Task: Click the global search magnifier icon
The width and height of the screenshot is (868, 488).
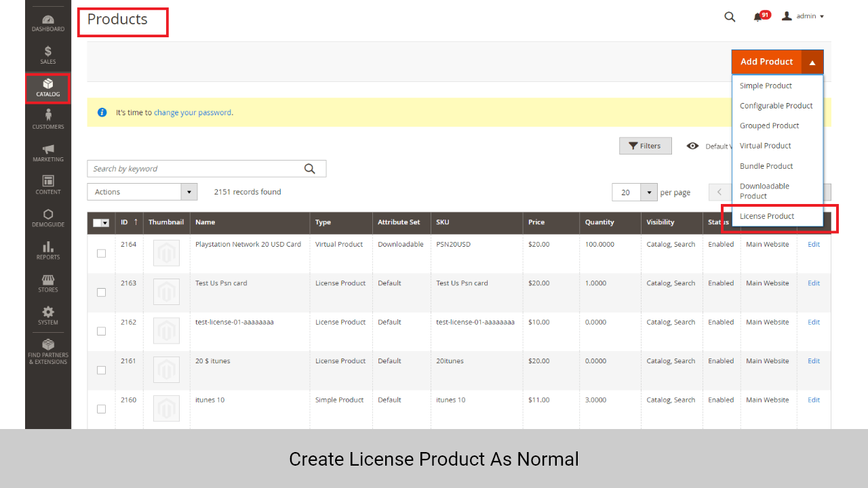Action: [730, 16]
